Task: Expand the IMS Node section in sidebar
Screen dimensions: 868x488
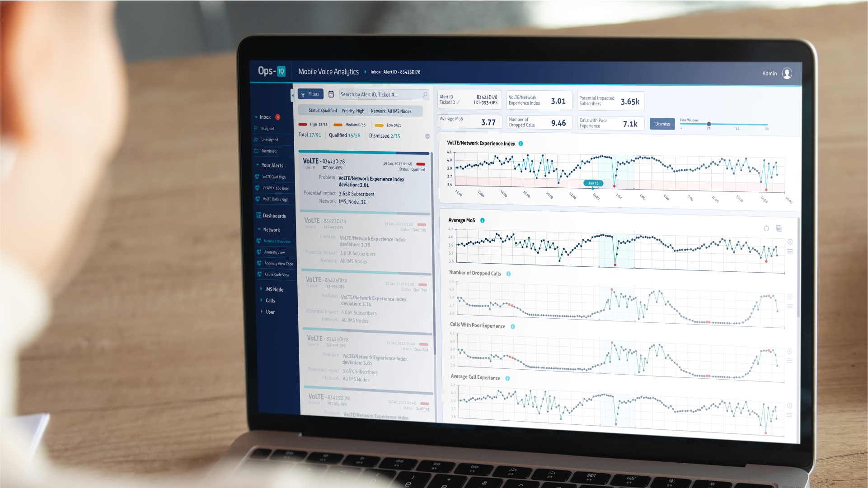Action: [x=261, y=289]
